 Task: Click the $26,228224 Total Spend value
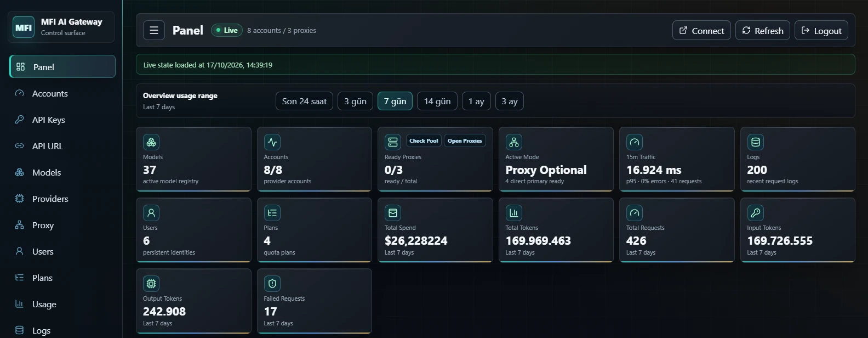click(x=416, y=241)
